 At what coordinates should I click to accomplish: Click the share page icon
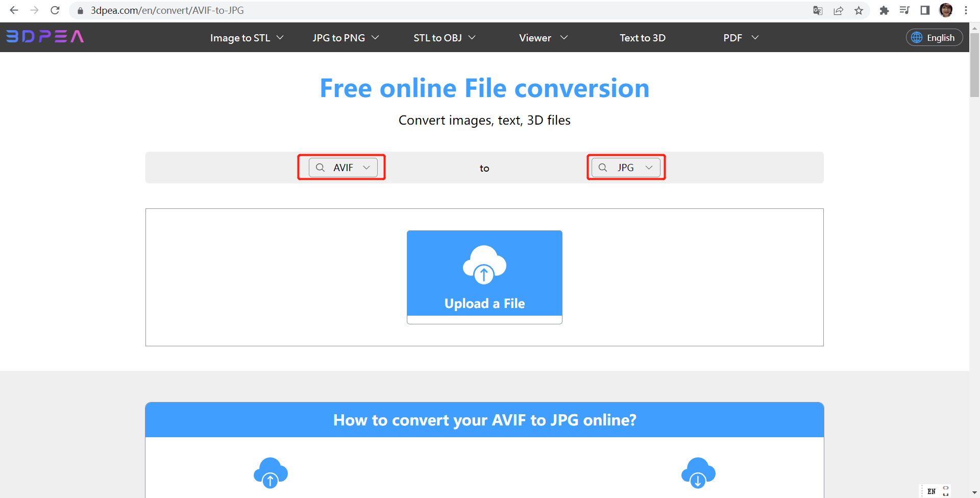pos(838,10)
